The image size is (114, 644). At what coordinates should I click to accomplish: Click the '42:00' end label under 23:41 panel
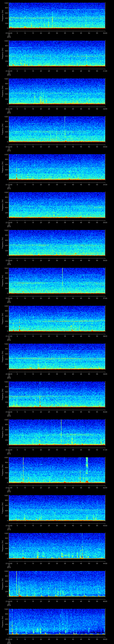(105, 488)
